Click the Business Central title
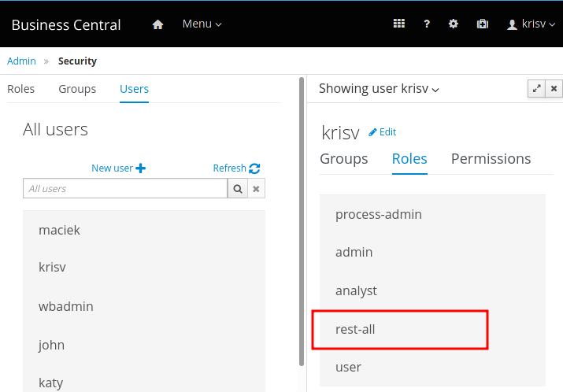The width and height of the screenshot is (563, 392). coord(66,24)
